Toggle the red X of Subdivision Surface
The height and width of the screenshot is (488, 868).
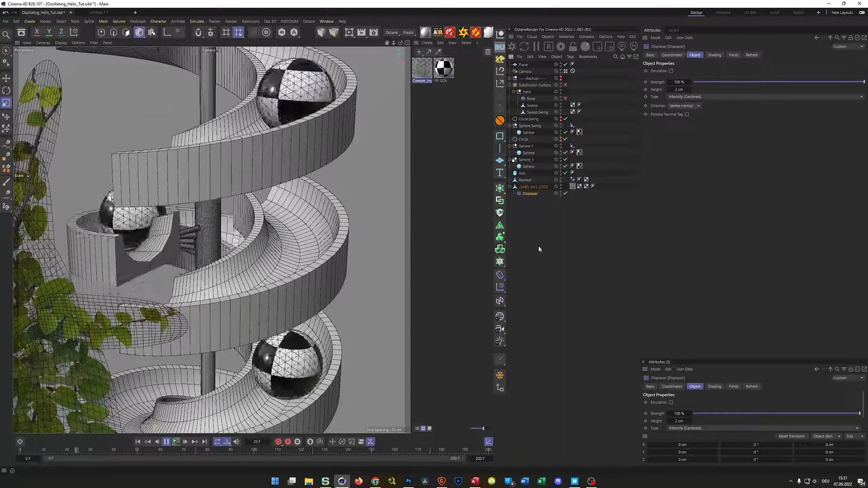click(565, 85)
